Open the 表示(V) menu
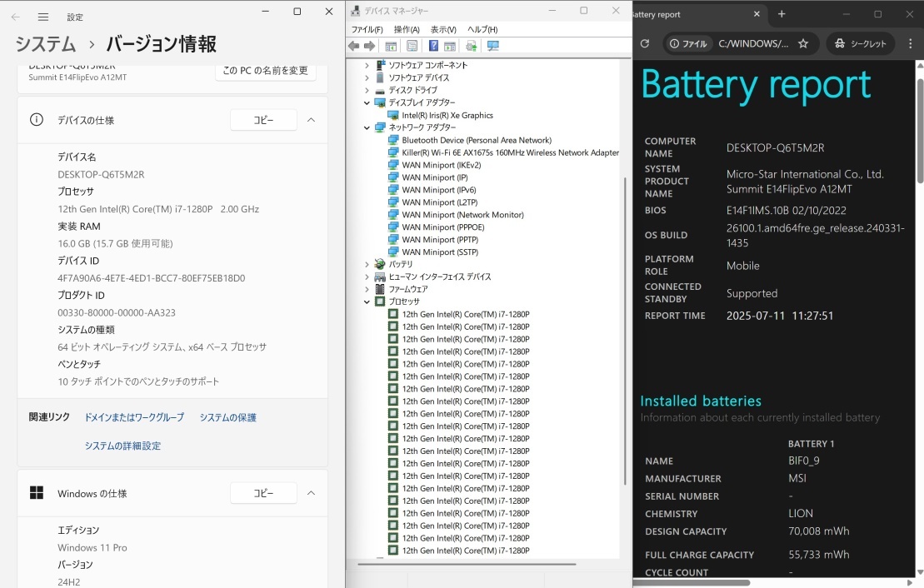Viewport: 924px width, 588px height. coord(443,29)
